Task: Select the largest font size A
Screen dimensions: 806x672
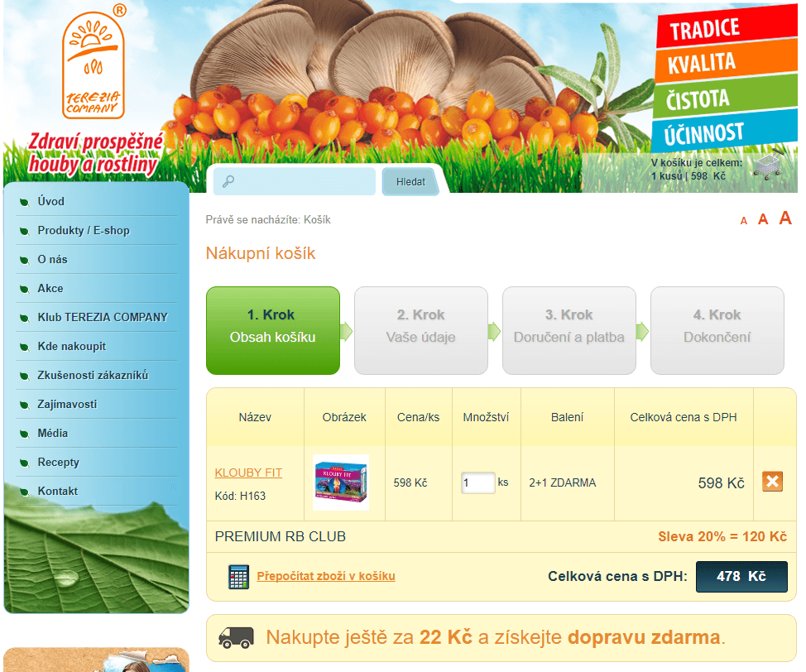Action: [x=785, y=218]
